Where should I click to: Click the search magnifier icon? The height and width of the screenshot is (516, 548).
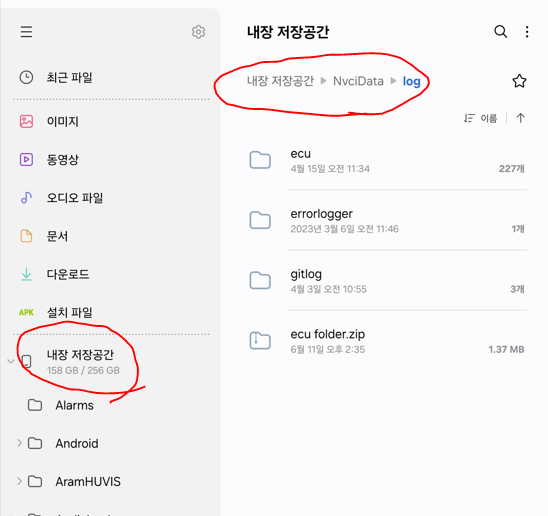(500, 31)
